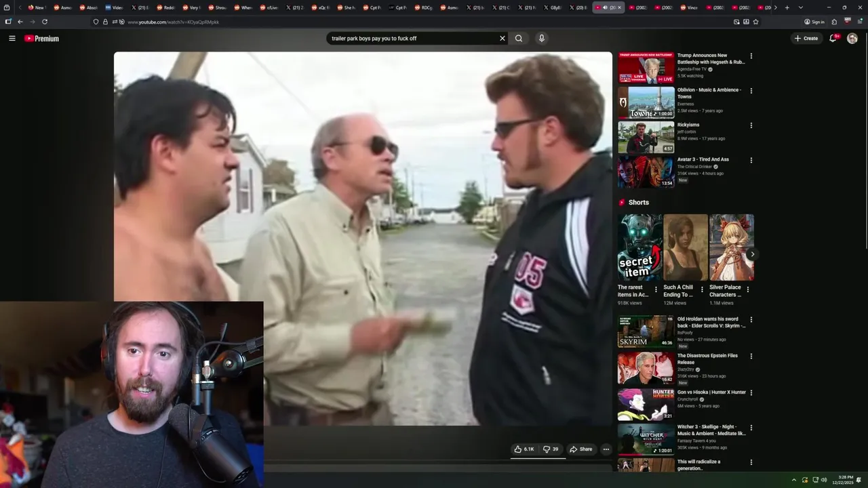Options for 'Such A Chill Ending' Short
The height and width of the screenshot is (488, 868).
click(x=702, y=289)
